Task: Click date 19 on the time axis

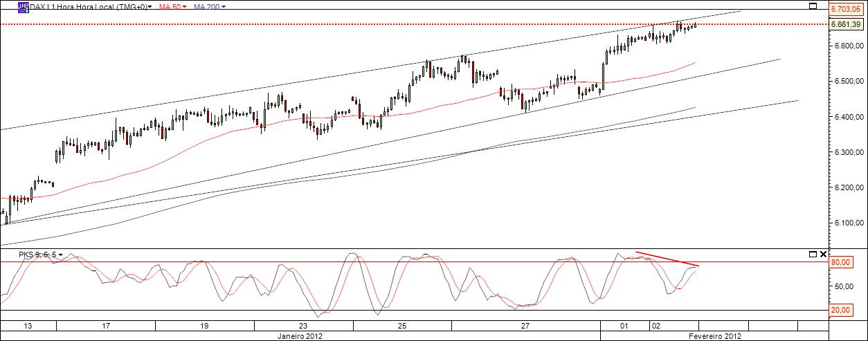Action: tap(205, 325)
